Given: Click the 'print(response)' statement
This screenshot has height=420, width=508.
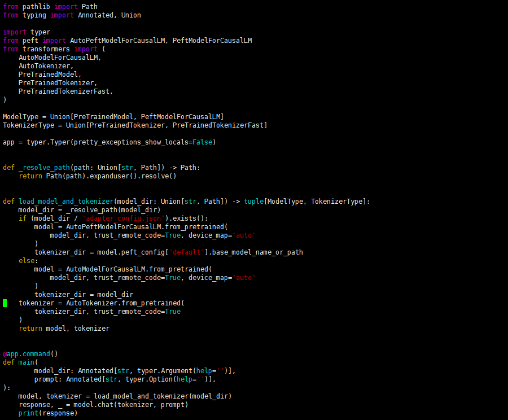Looking at the screenshot, I should pos(48,413).
